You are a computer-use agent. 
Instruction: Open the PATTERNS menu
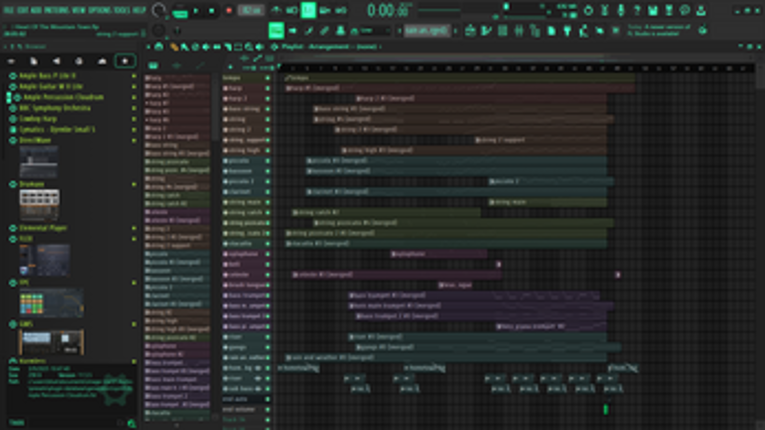[57, 10]
